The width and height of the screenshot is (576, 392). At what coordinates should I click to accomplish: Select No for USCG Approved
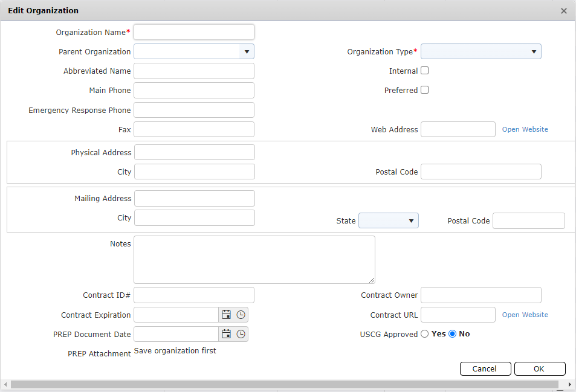tap(453, 333)
